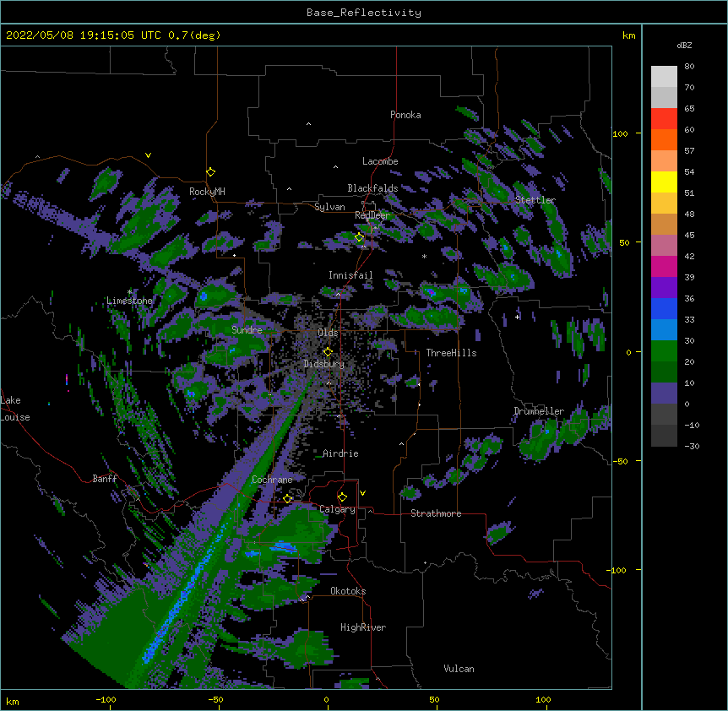728x711 pixels.
Task: Select the RedDeer city label
Action: [x=372, y=215]
